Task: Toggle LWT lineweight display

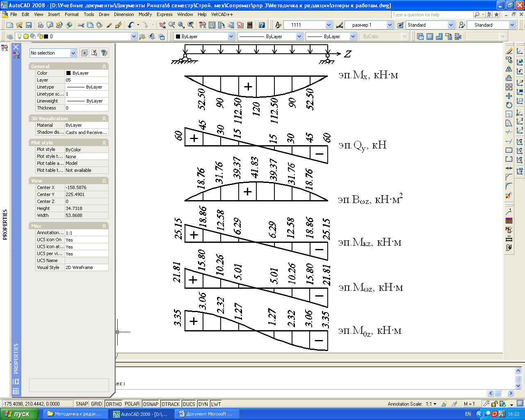Action: coord(216,404)
